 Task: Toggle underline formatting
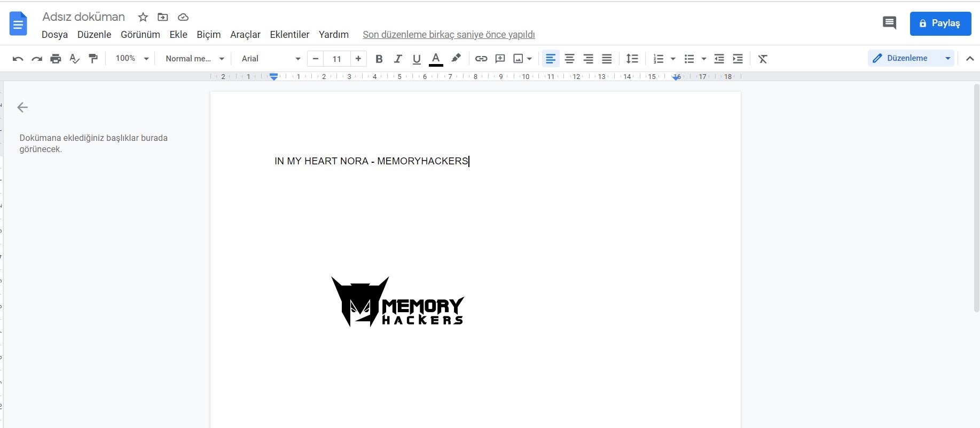pyautogui.click(x=417, y=59)
